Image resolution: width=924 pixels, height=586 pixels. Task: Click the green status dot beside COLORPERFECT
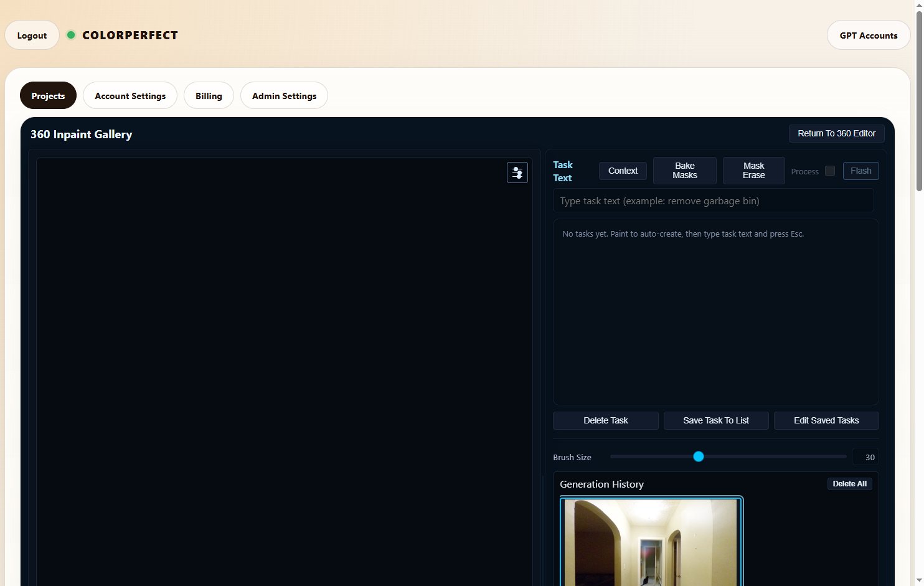[x=71, y=35]
